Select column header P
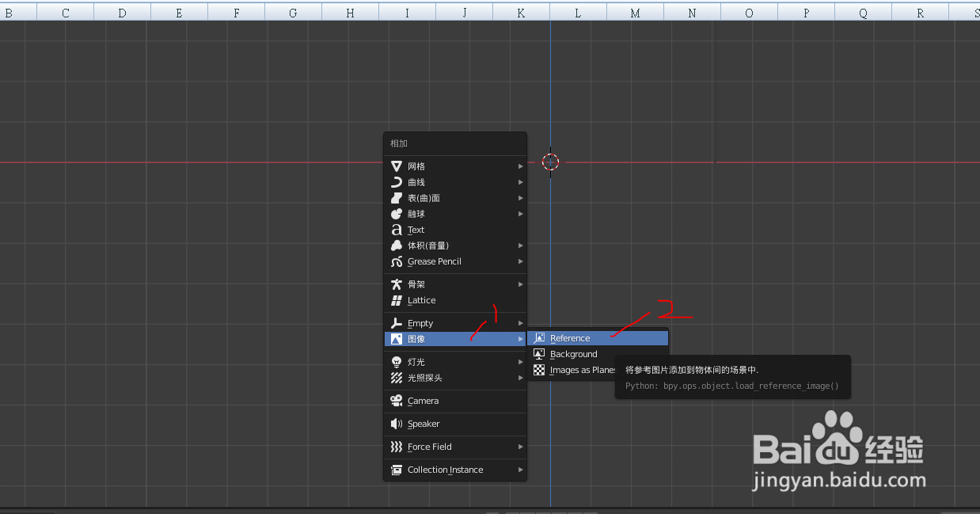 pos(806,12)
